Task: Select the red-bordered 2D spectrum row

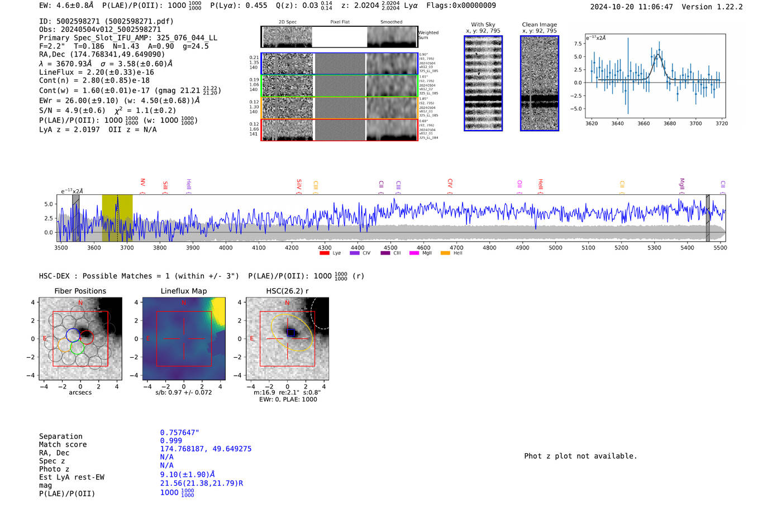Action: coord(339,130)
